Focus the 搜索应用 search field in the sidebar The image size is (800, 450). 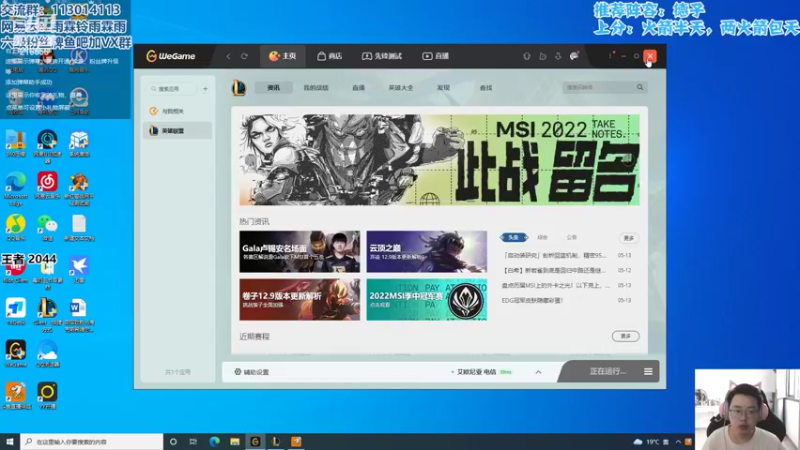point(172,89)
